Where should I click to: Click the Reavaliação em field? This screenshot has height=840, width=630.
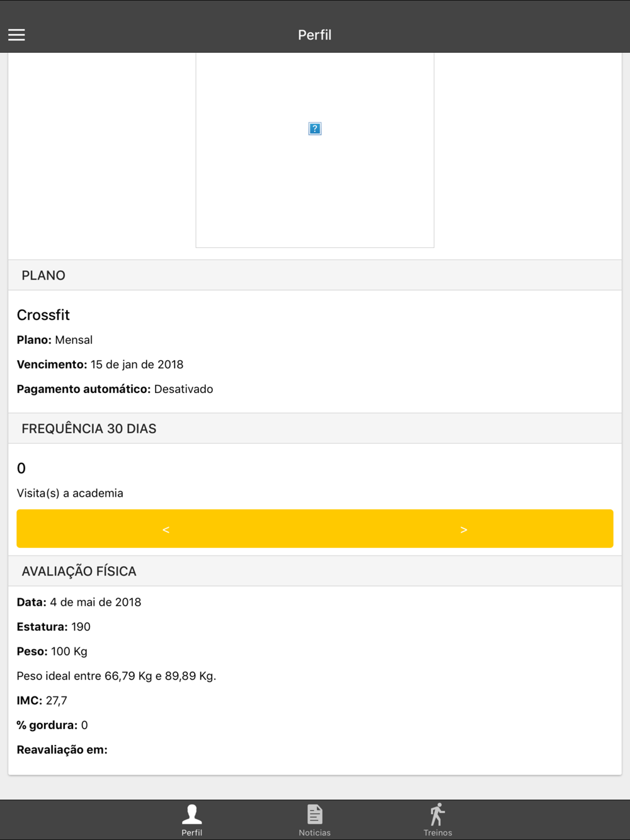coord(62,749)
